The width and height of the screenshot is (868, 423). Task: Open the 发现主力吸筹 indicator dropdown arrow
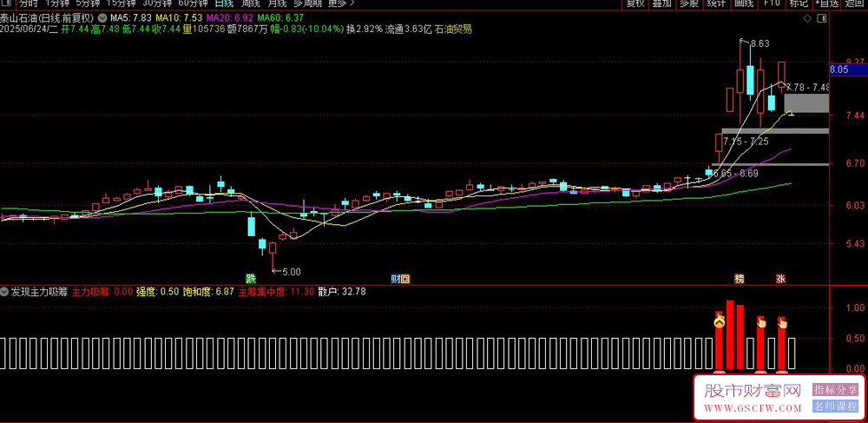click(x=4, y=292)
